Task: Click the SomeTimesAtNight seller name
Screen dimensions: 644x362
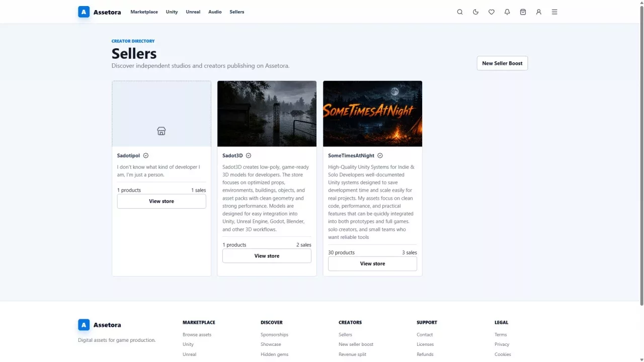Action: coord(351,156)
